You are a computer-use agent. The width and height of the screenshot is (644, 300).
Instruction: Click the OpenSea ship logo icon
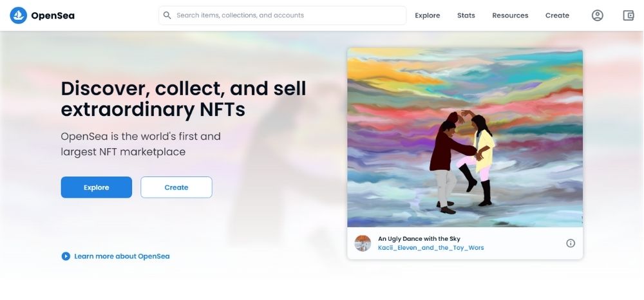[x=19, y=15]
